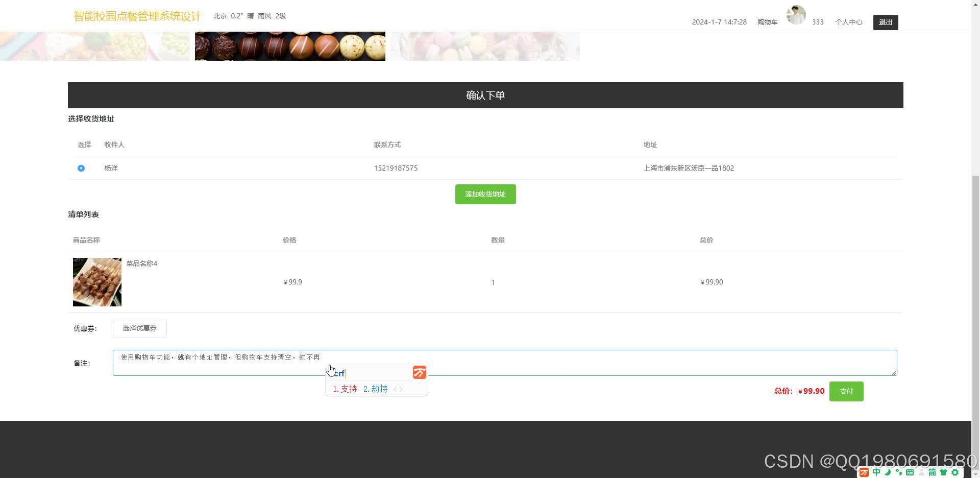Image resolution: width=980 pixels, height=478 pixels.
Task: Click the user avatar photo in top bar
Action: click(796, 14)
